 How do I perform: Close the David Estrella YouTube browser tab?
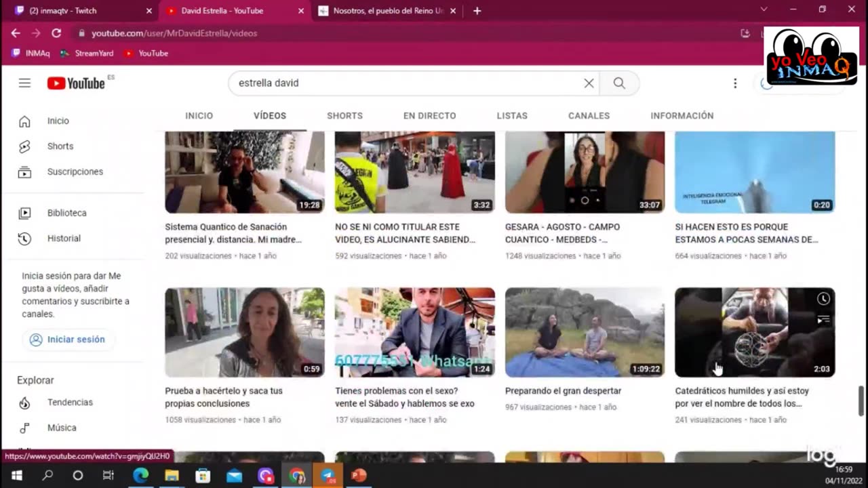300,11
